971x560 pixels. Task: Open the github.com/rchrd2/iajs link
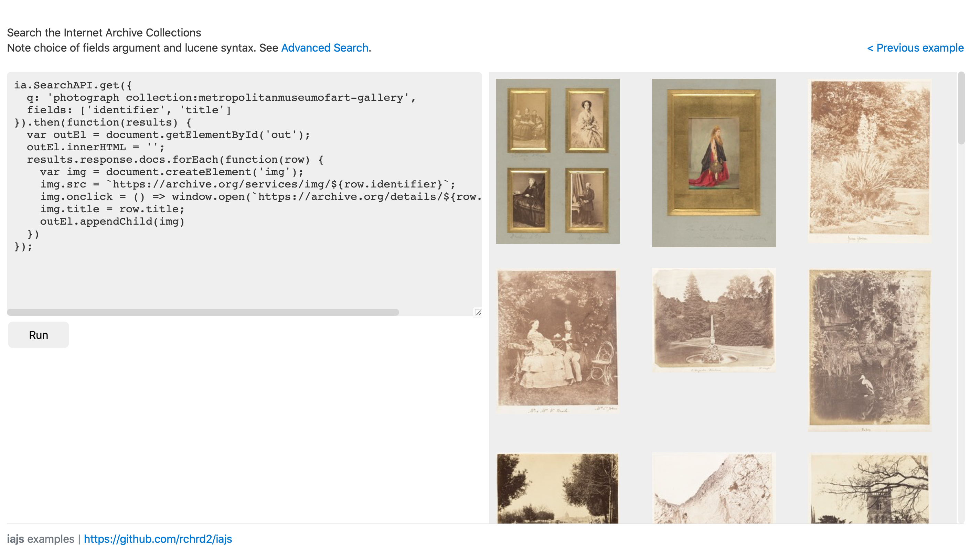tap(158, 539)
